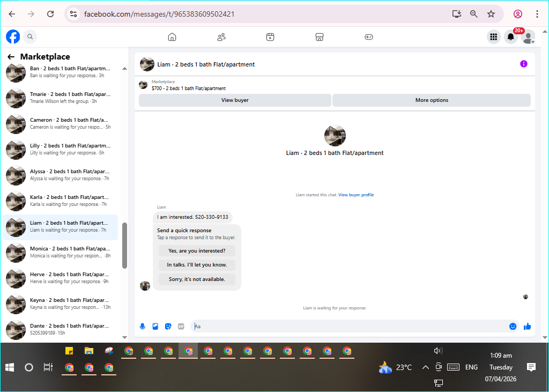
Task: Click the address bar URL
Action: point(159,14)
